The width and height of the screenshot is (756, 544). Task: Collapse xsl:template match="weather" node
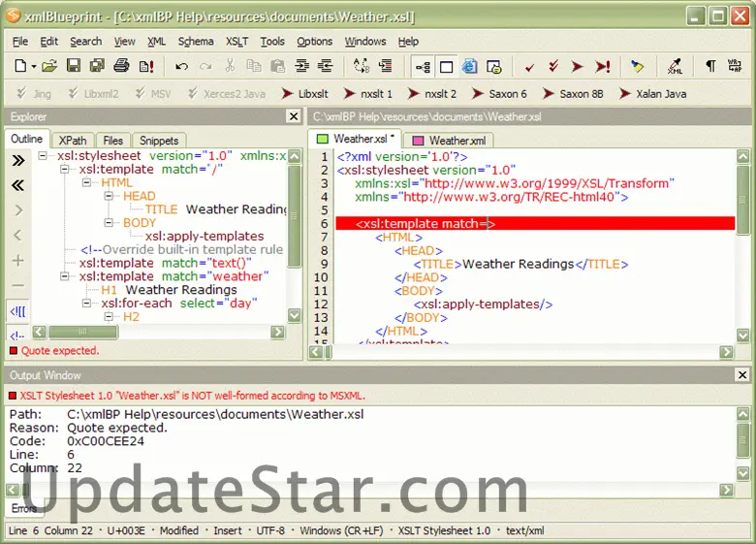[65, 276]
